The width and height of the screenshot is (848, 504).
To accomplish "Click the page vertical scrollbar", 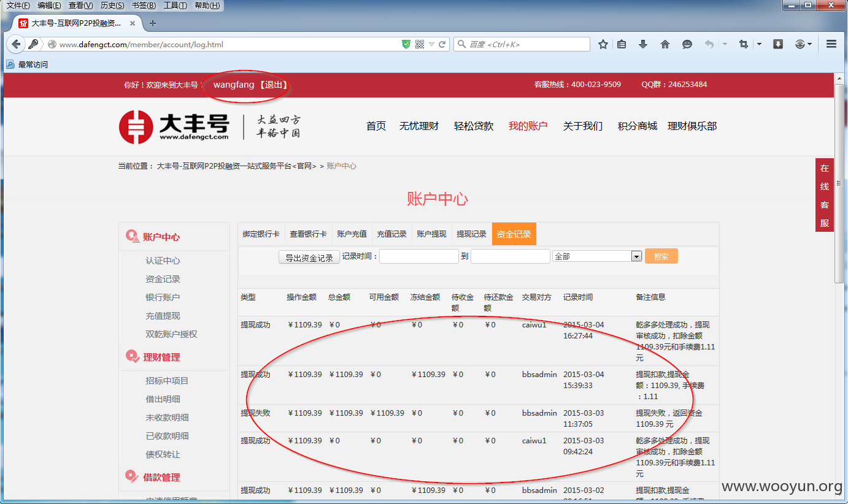I will point(839,184).
